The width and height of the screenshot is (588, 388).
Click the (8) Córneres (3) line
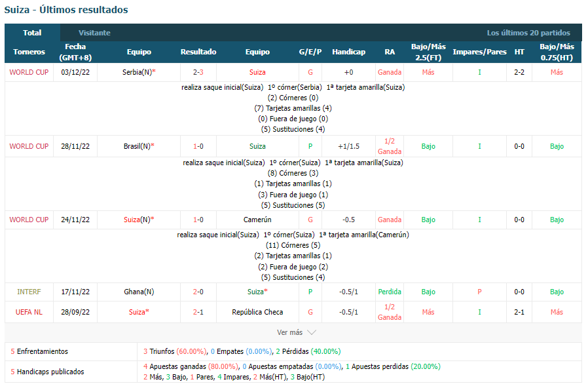tap(293, 173)
